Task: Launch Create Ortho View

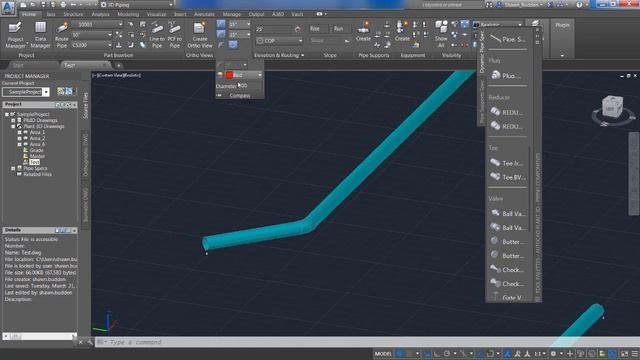Action: [200, 35]
